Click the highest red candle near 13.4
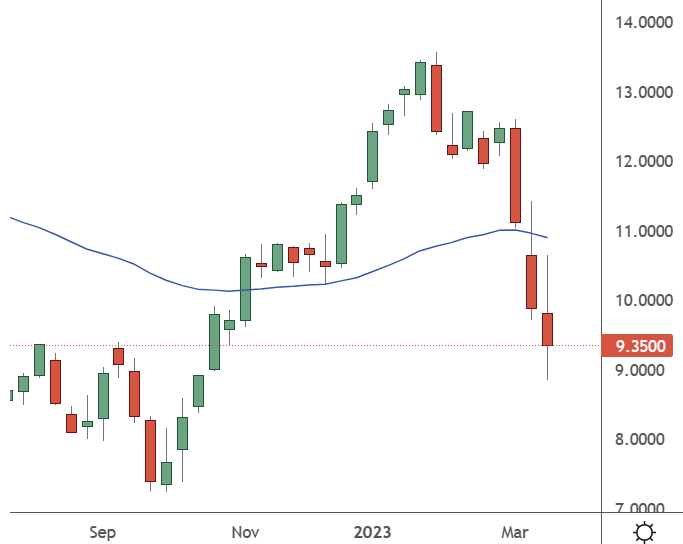The height and width of the screenshot is (544, 683). click(x=436, y=98)
